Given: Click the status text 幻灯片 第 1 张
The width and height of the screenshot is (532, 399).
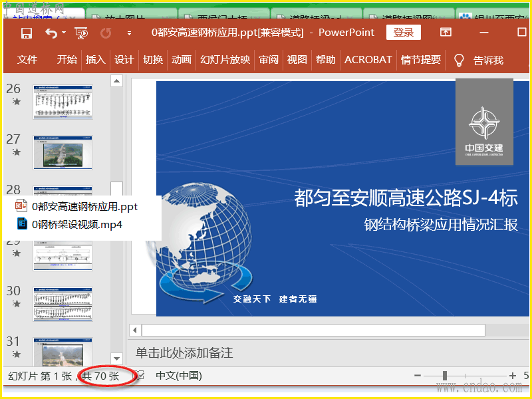Looking at the screenshot, I should [40, 376].
